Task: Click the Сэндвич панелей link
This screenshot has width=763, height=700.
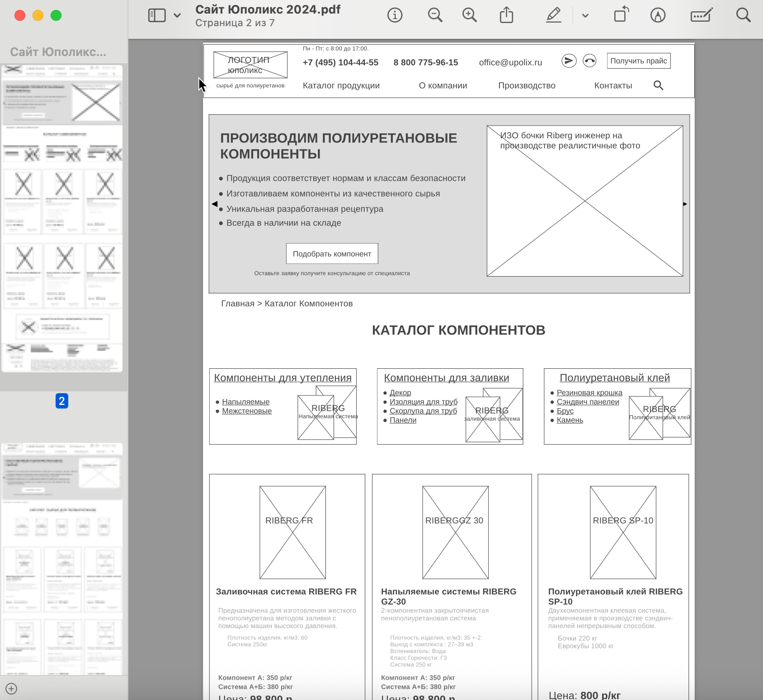Action: [x=588, y=402]
